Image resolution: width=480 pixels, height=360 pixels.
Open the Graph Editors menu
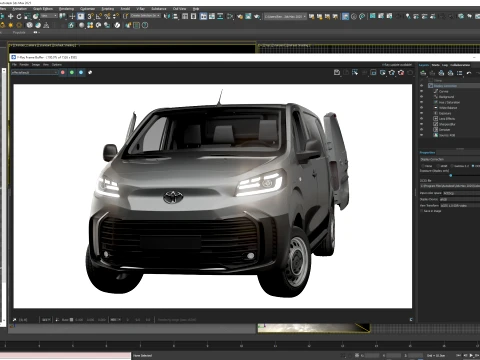point(43,9)
